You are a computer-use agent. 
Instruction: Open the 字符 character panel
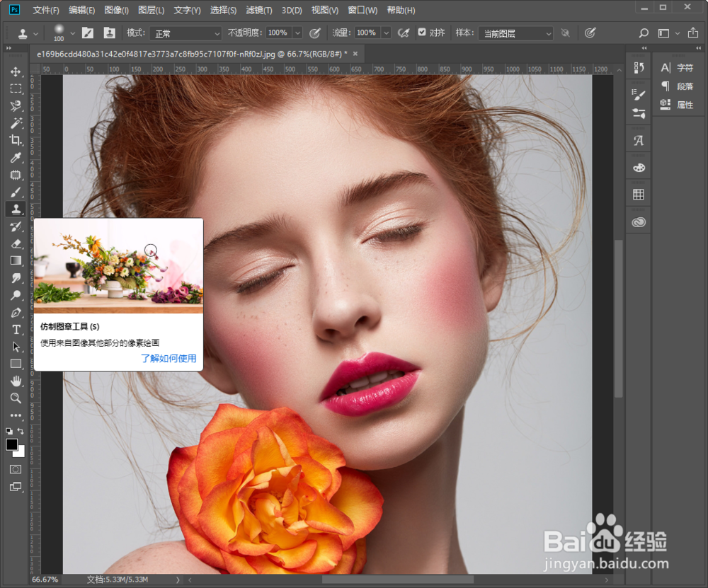click(x=678, y=68)
